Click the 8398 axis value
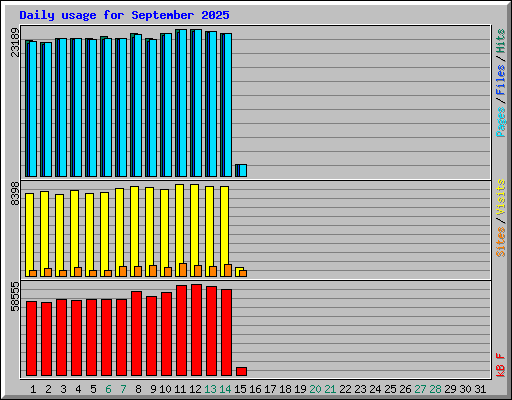 point(15,194)
